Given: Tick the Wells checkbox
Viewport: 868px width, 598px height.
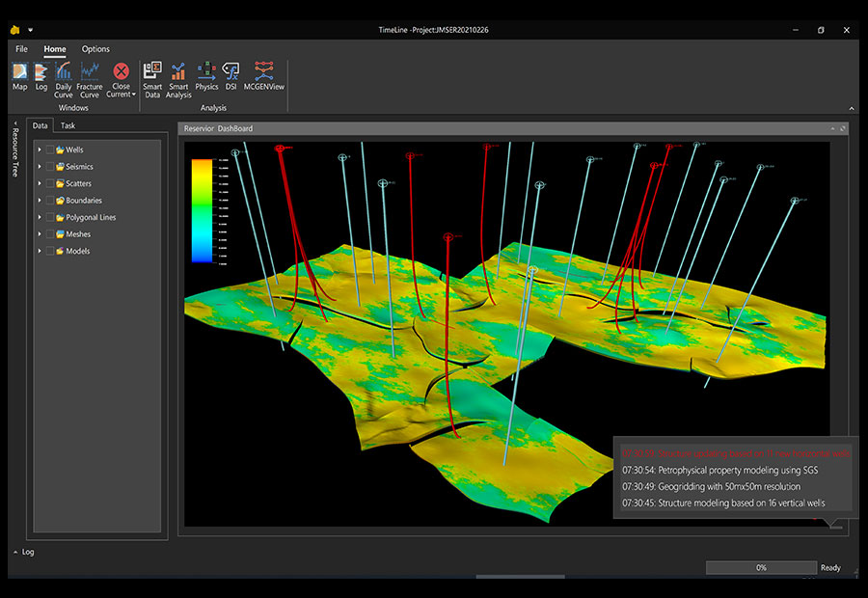Looking at the screenshot, I should [50, 149].
